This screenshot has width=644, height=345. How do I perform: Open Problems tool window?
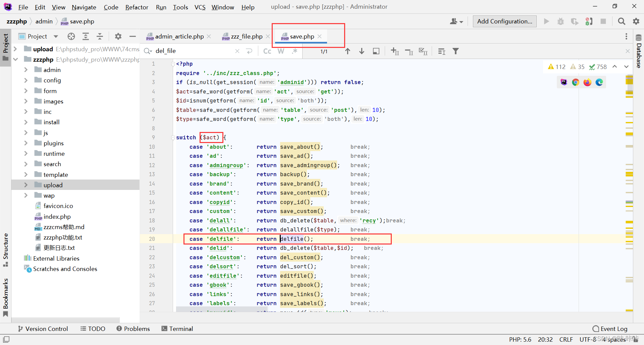pyautogui.click(x=133, y=329)
